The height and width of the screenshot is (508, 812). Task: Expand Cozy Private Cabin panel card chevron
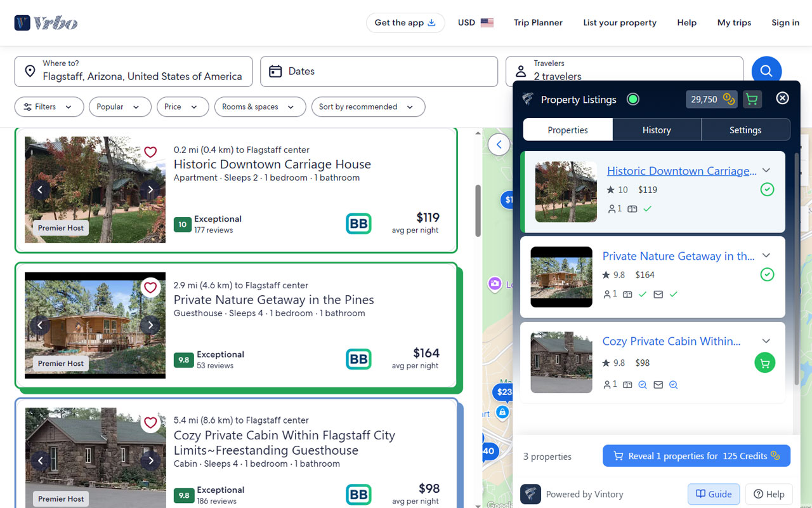(x=766, y=341)
